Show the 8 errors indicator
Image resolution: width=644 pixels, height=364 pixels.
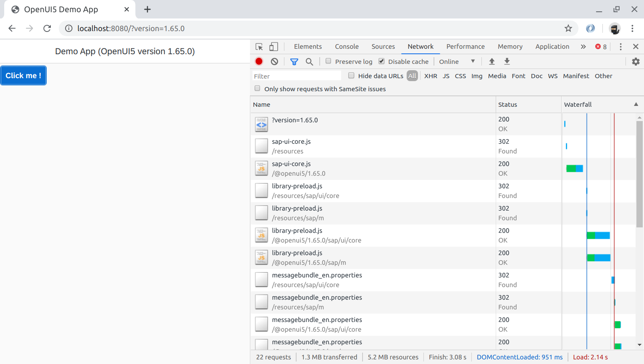601,47
